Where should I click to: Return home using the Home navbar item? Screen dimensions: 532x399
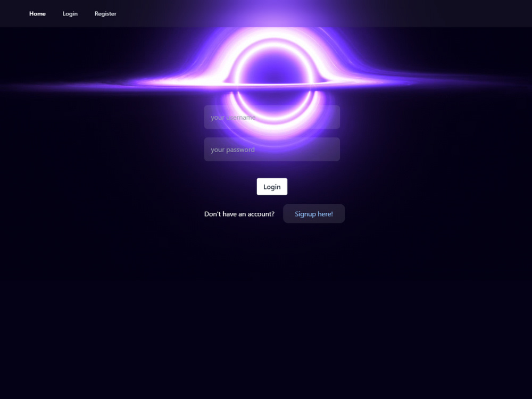click(x=37, y=13)
